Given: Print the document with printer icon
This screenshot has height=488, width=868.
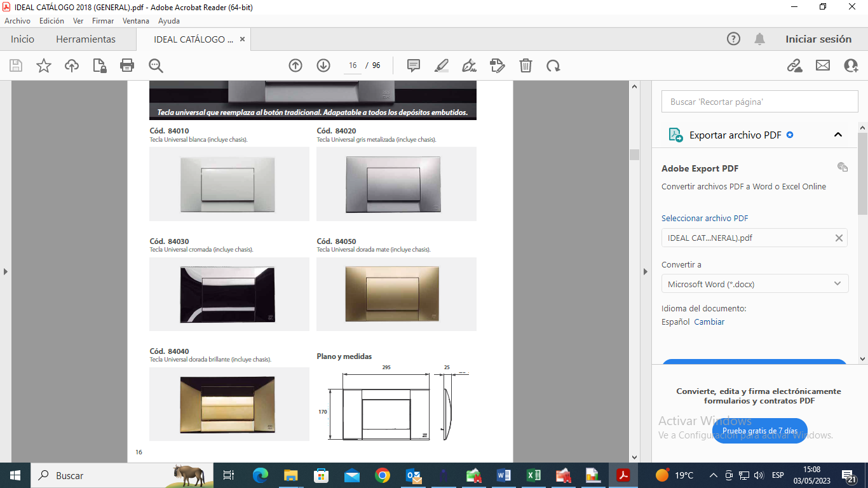Looking at the screenshot, I should pyautogui.click(x=127, y=65).
